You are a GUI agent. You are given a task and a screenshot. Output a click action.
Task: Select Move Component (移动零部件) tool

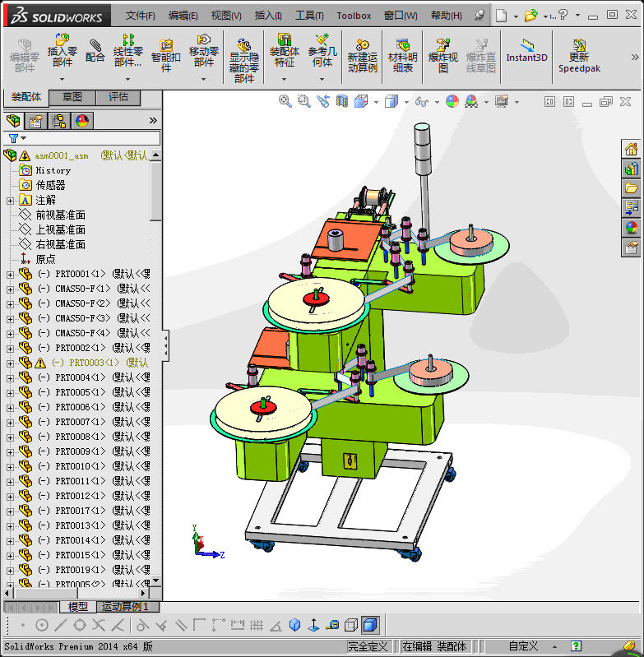204,50
